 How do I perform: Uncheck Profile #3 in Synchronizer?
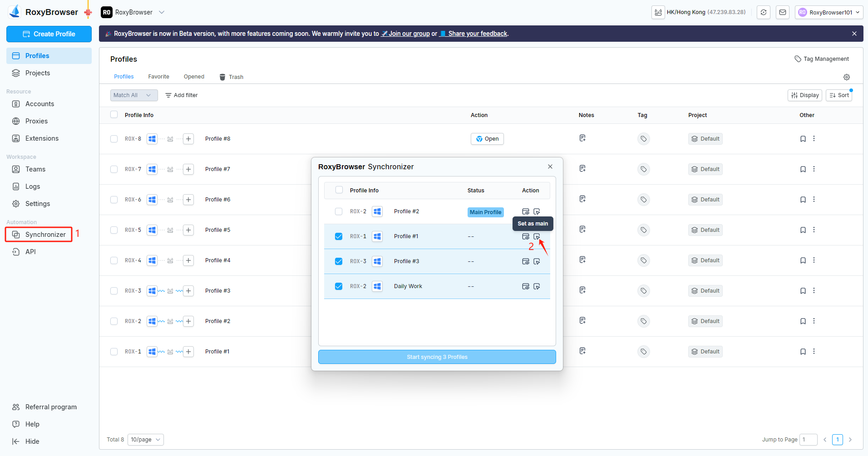click(x=339, y=261)
